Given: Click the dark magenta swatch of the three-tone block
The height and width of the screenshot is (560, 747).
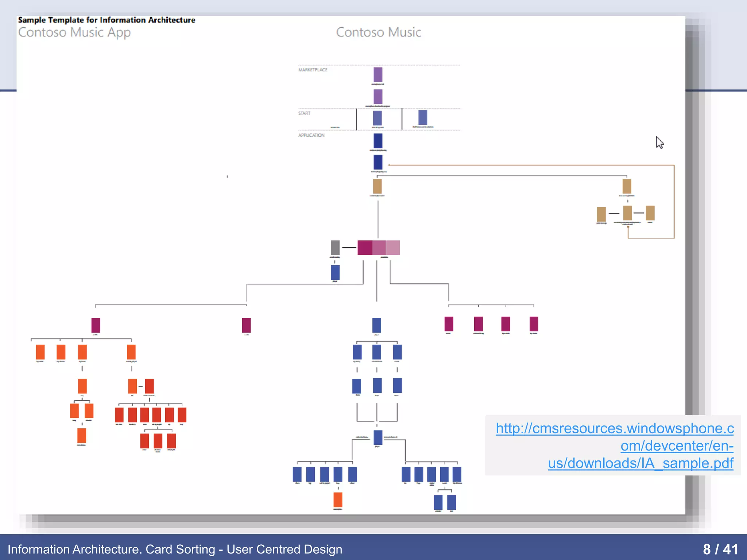Looking at the screenshot, I should pyautogui.click(x=365, y=248).
